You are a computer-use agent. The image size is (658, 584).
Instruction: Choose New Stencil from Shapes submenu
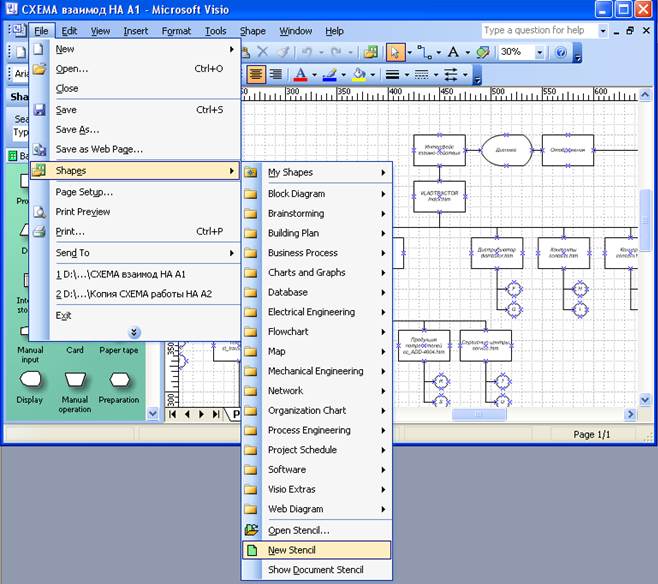316,550
